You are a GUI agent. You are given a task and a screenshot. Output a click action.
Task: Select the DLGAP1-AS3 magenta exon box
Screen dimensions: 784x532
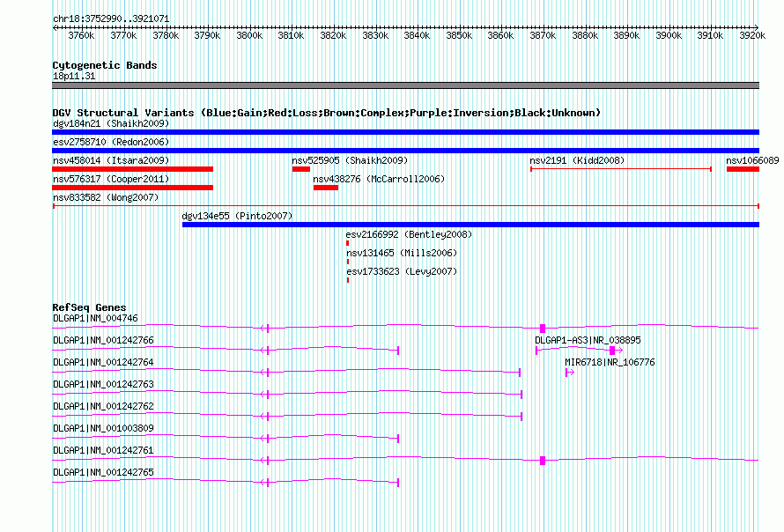pos(612,351)
